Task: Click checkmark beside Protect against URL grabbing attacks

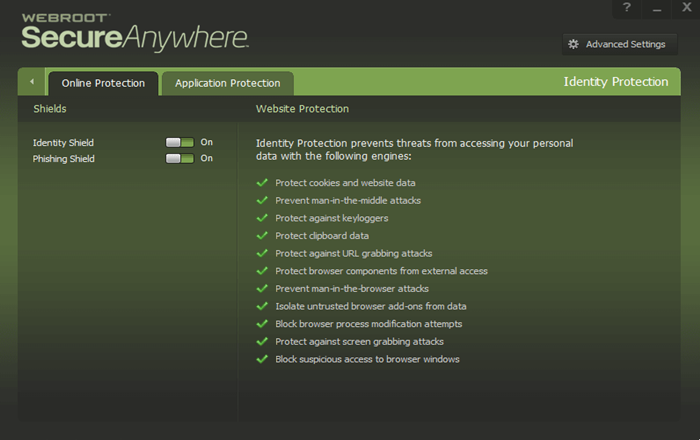Action: pos(262,253)
